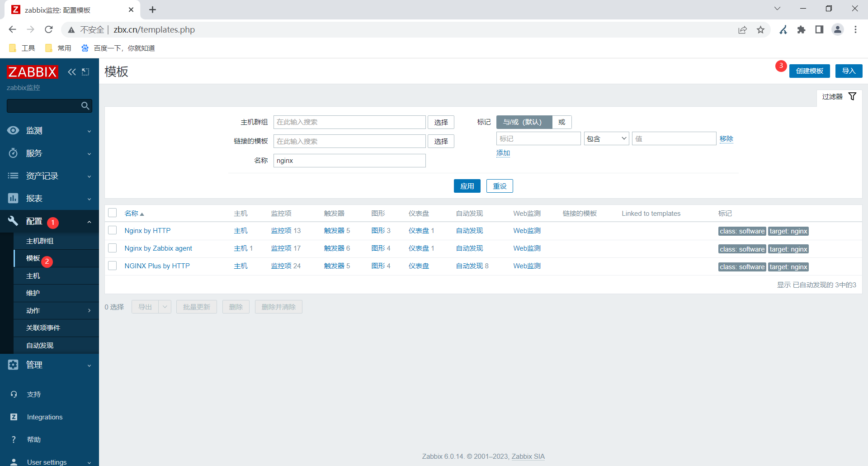Open browser profile avatar icon

[x=838, y=29]
